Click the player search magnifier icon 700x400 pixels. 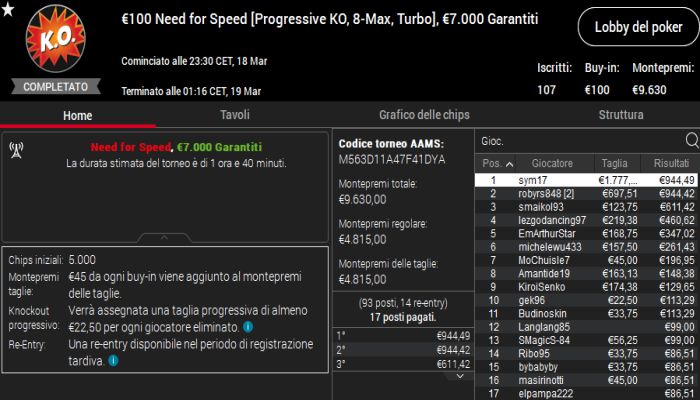pyautogui.click(x=691, y=140)
